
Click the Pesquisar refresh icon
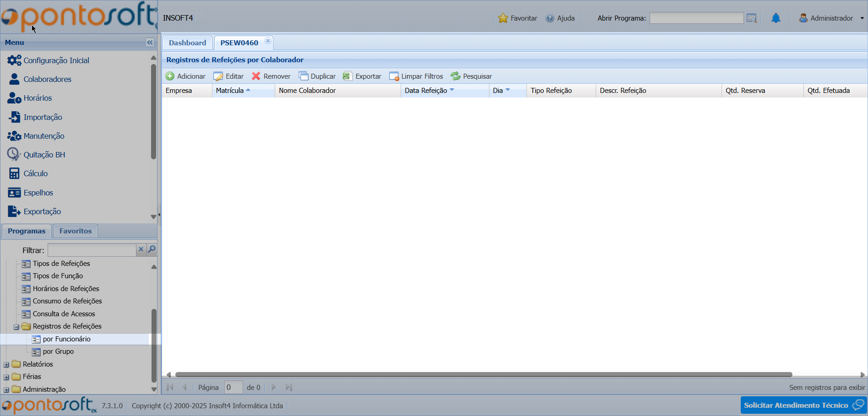(455, 76)
